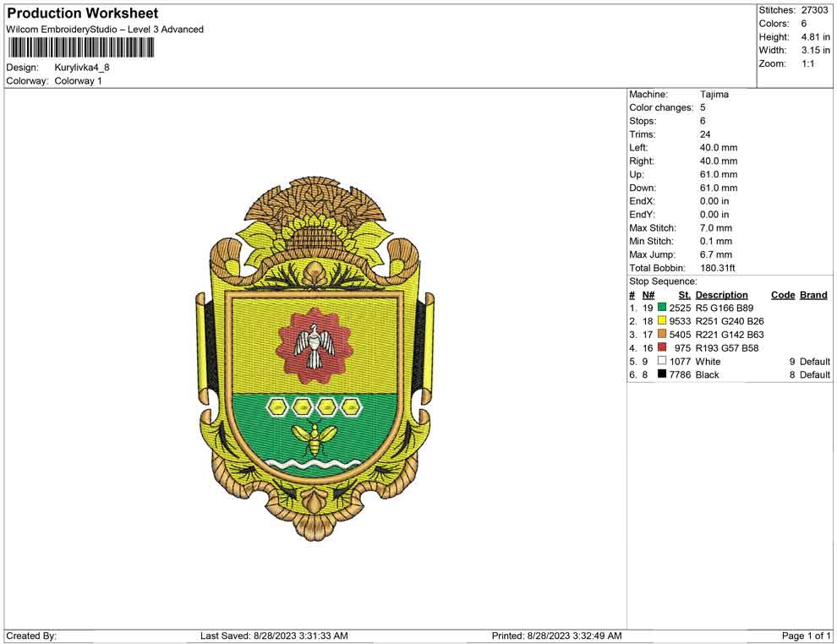
Task: Click the 'Production Worksheet' title
Action: (83, 14)
